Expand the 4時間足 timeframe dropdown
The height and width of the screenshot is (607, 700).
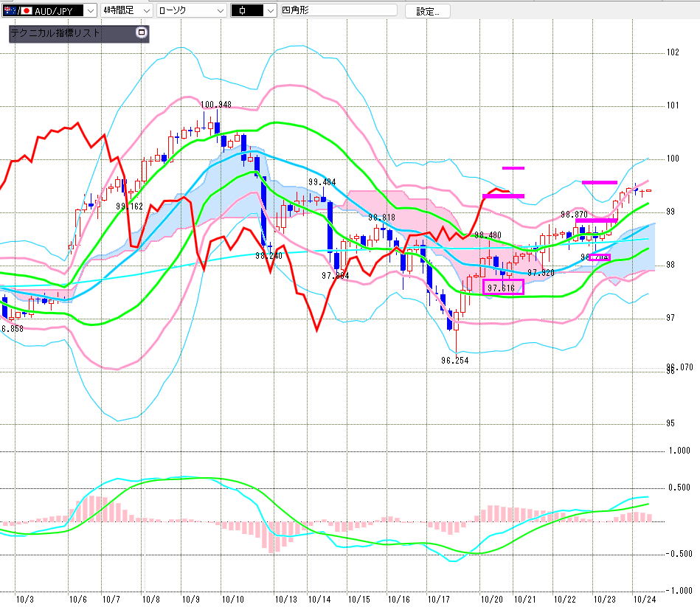(x=147, y=11)
